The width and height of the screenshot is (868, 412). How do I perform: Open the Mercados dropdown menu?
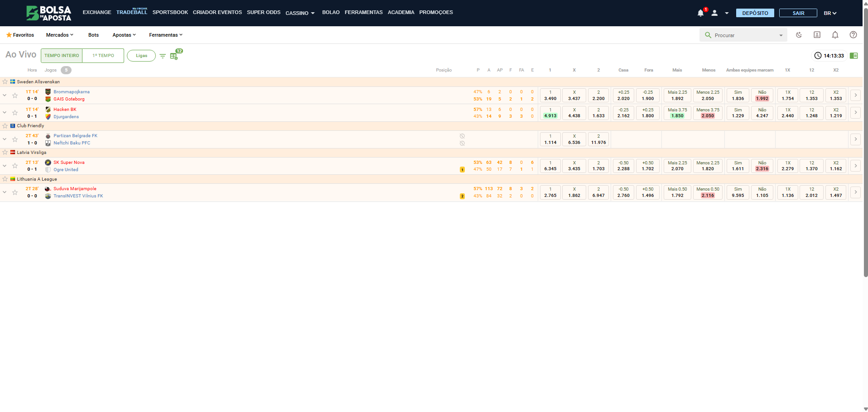[x=59, y=35]
